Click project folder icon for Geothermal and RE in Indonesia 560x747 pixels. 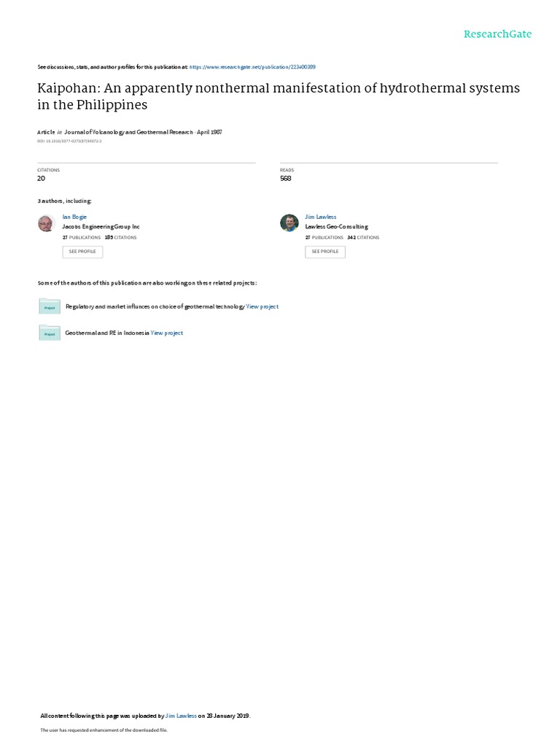click(x=50, y=333)
